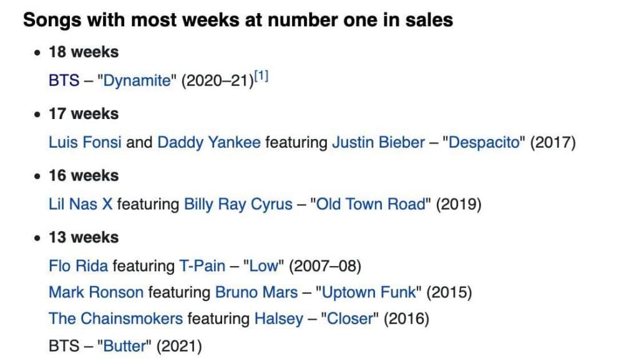Open the "Closer" song link
This screenshot has height=364, width=639.
tap(349, 319)
